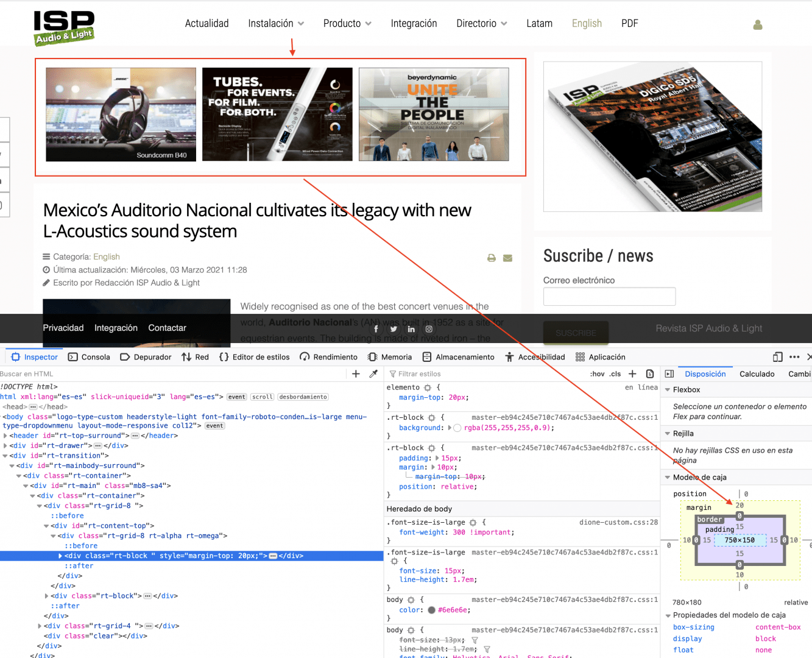Collapse the Flexbox section
This screenshot has width=812, height=658.
point(668,390)
